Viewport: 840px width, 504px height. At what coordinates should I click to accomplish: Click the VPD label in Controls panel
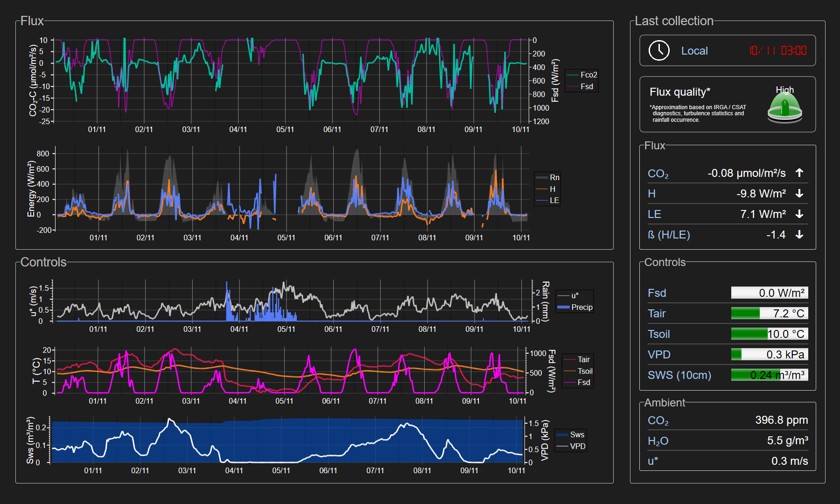658,355
